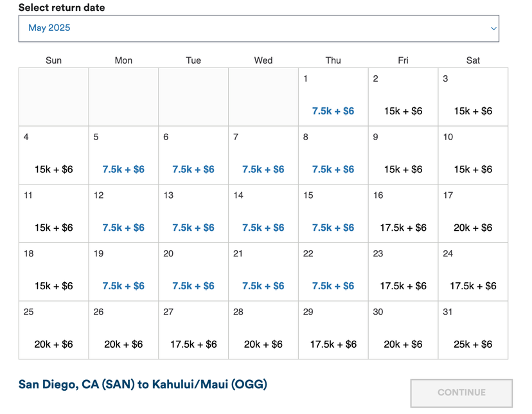This screenshot has height=414, width=532.
Task: Pick the 25k + $6 fare on May 31
Action: coord(473,329)
